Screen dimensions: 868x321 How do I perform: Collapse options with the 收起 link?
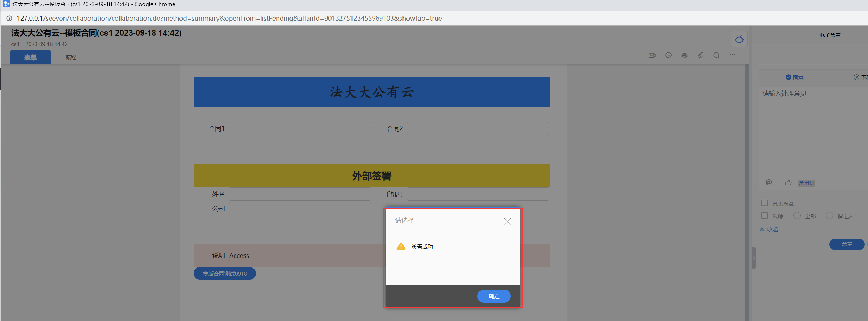(769, 229)
